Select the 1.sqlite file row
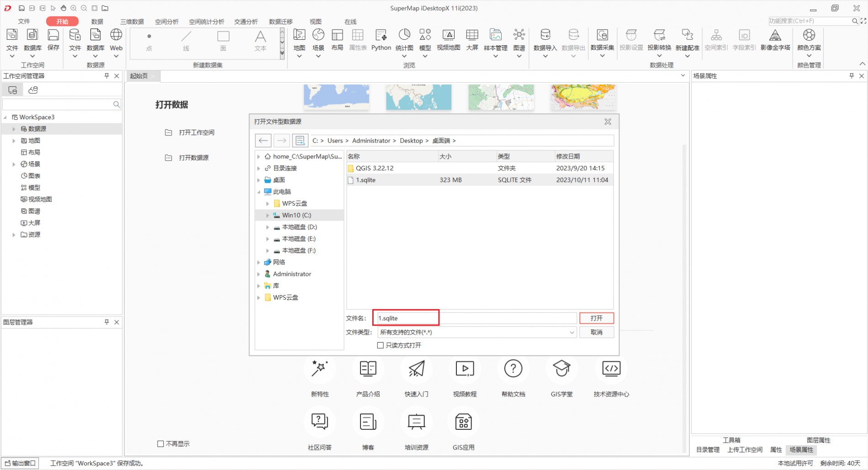Viewport: 868px width, 470px height. 480,180
